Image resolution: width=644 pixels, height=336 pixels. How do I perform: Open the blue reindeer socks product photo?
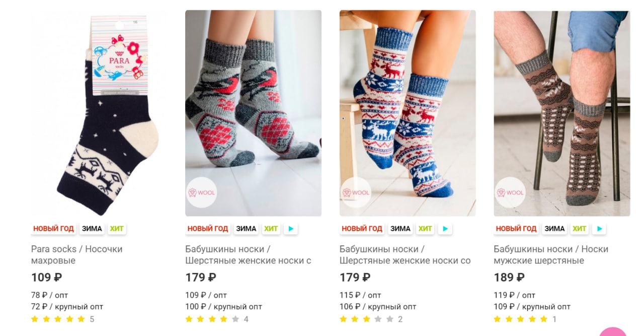coord(408,113)
